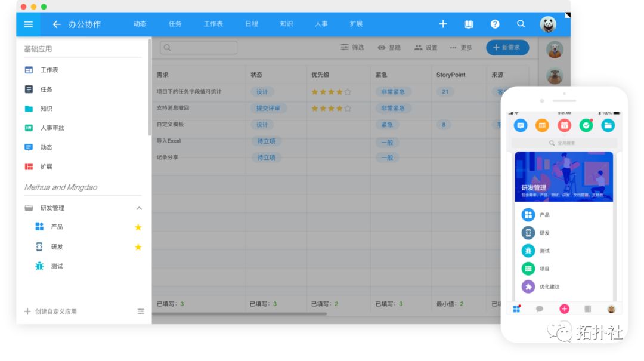This screenshot has height=361, width=644.
Task: Open 设置 in the table toolbar
Action: (426, 48)
